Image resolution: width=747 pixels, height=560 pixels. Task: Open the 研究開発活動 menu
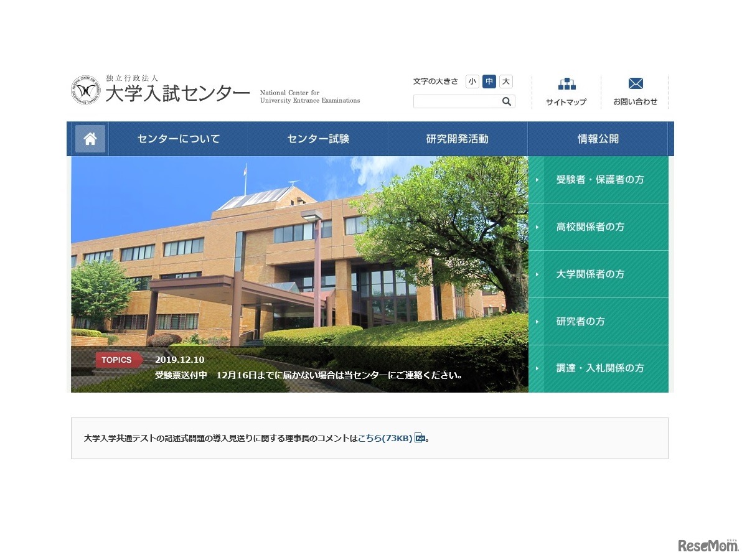click(x=458, y=139)
